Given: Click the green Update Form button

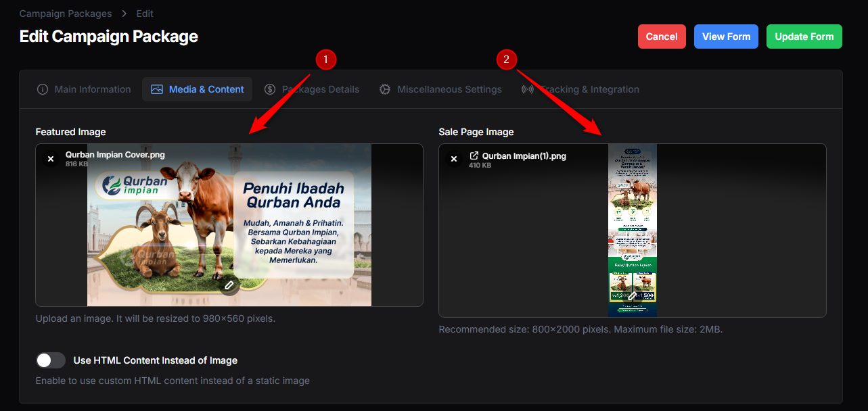Looking at the screenshot, I should [804, 37].
